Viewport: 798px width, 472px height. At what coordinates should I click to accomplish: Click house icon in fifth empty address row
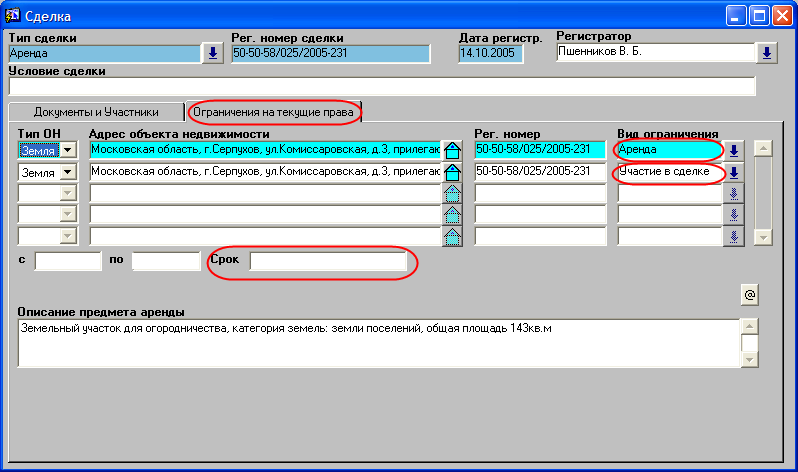coord(452,236)
